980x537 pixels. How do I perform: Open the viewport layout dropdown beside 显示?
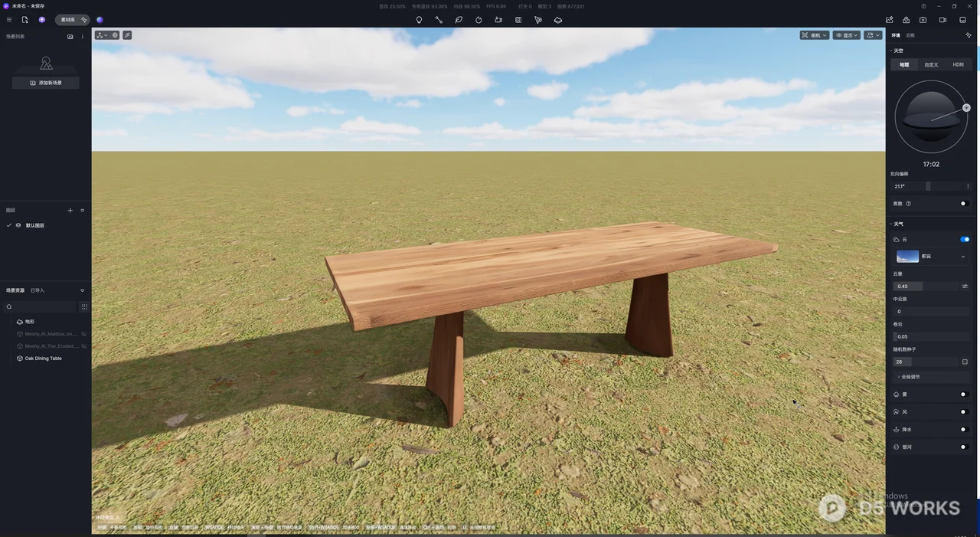873,35
